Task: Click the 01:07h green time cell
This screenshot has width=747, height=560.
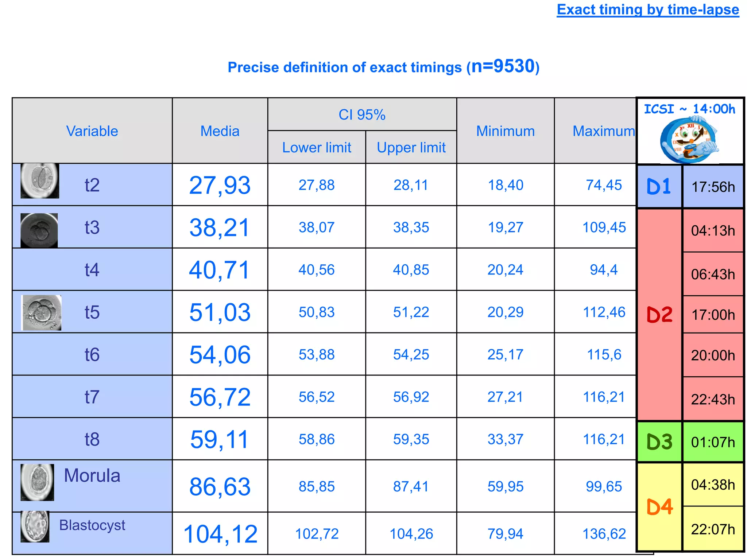Action: tap(713, 442)
